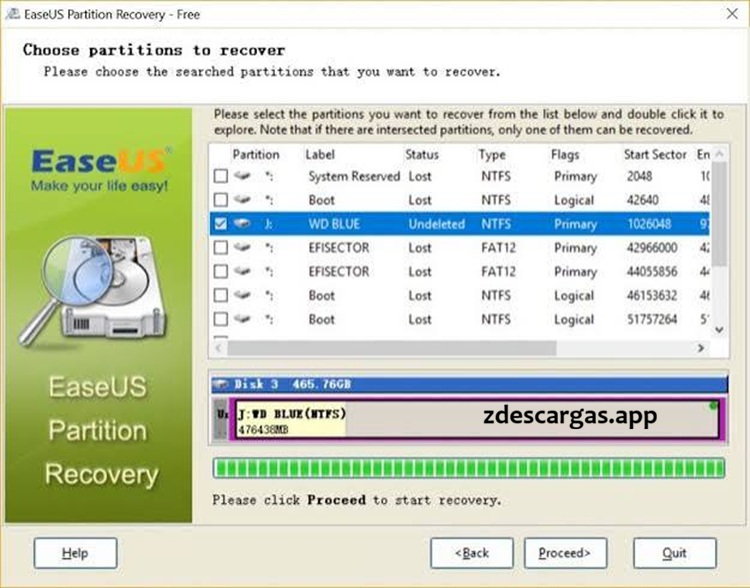Screen dimensions: 750x588
Task: Go back with the <Back button
Action: (472, 553)
